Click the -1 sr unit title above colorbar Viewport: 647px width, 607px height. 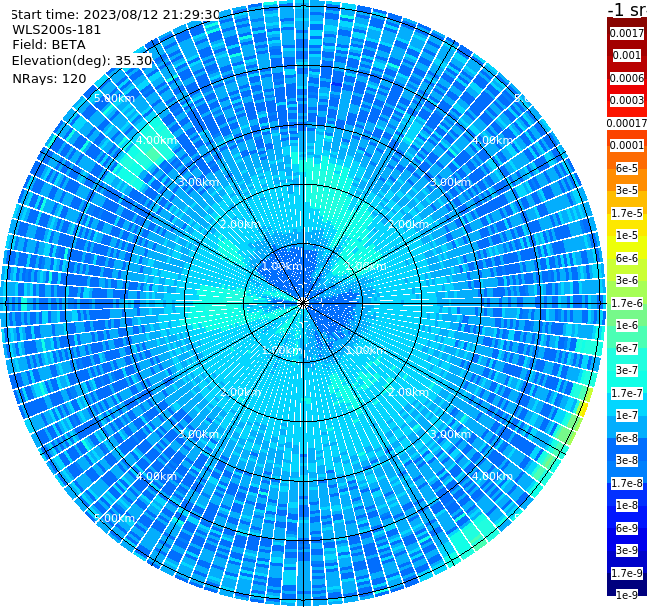pyautogui.click(x=627, y=10)
